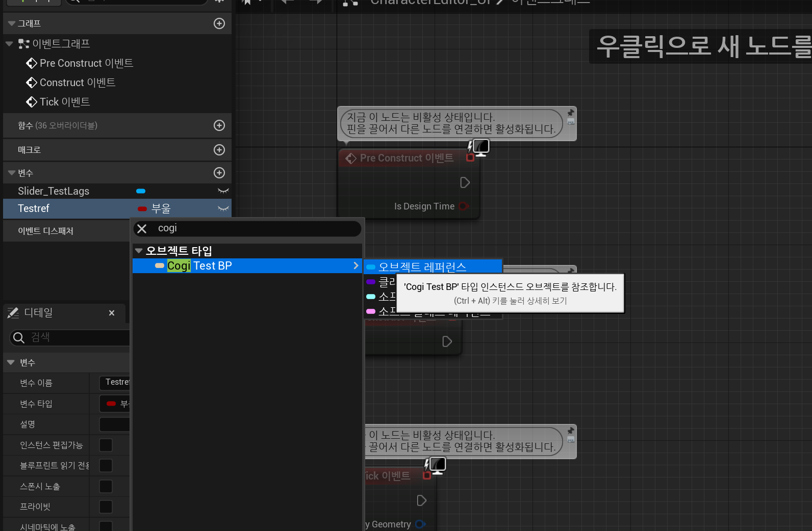Click the cogi search input field

click(255, 228)
